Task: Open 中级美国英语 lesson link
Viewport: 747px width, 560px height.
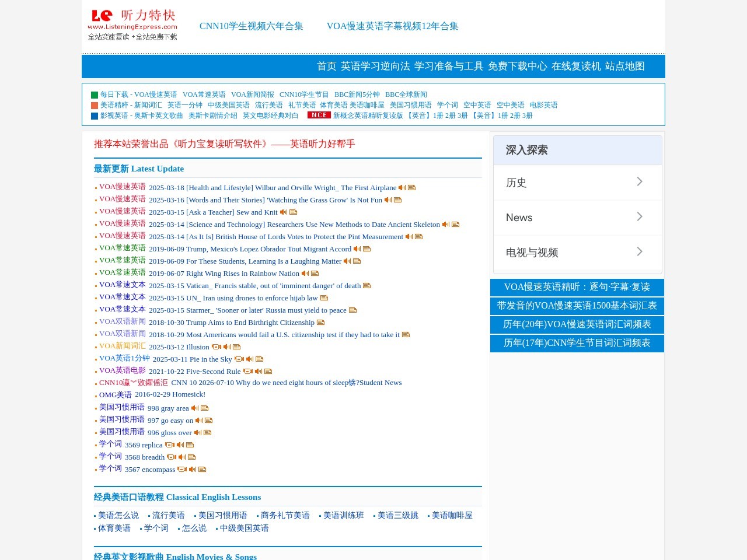Action: point(245,528)
